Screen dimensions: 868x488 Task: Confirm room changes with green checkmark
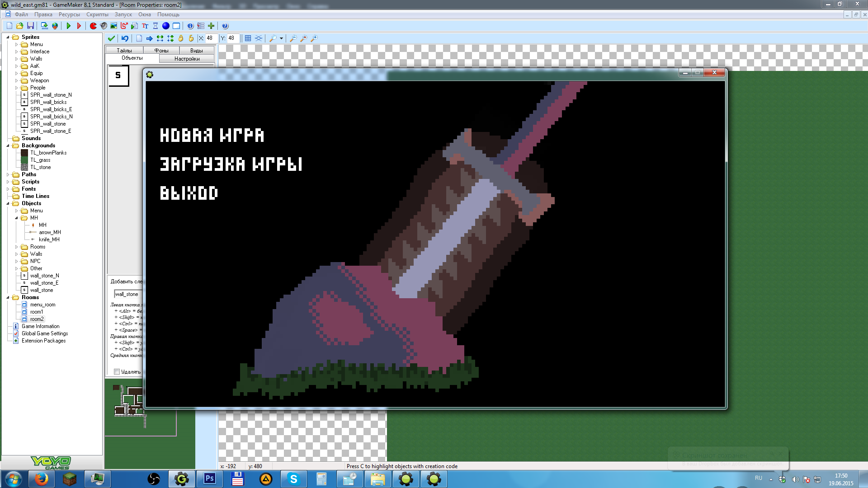point(111,38)
